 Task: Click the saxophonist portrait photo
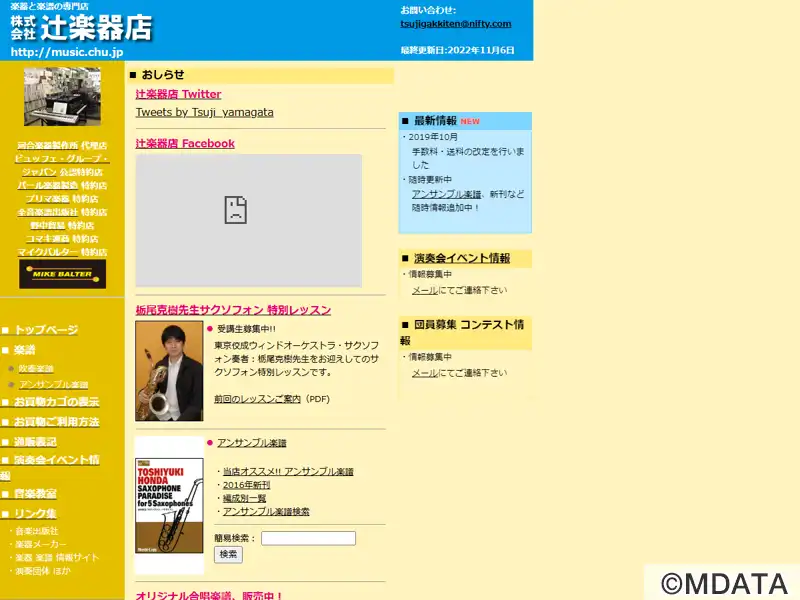[169, 371]
